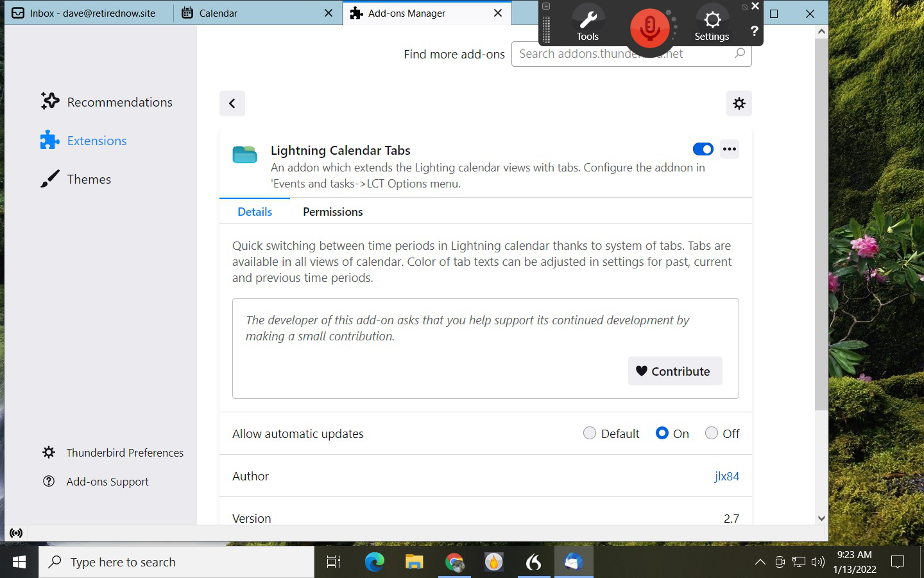Screen dimensions: 924x578
Task: Open the flame app on the taskbar
Action: [x=493, y=563]
